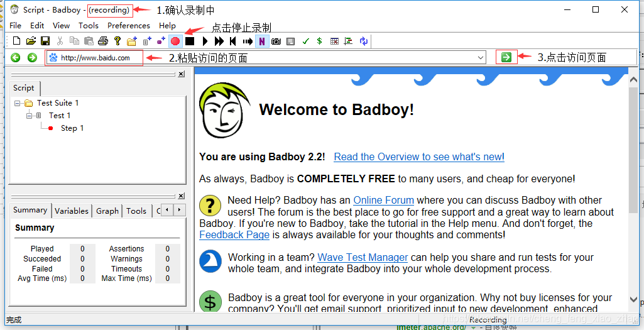Create a new script with New icon

point(16,41)
